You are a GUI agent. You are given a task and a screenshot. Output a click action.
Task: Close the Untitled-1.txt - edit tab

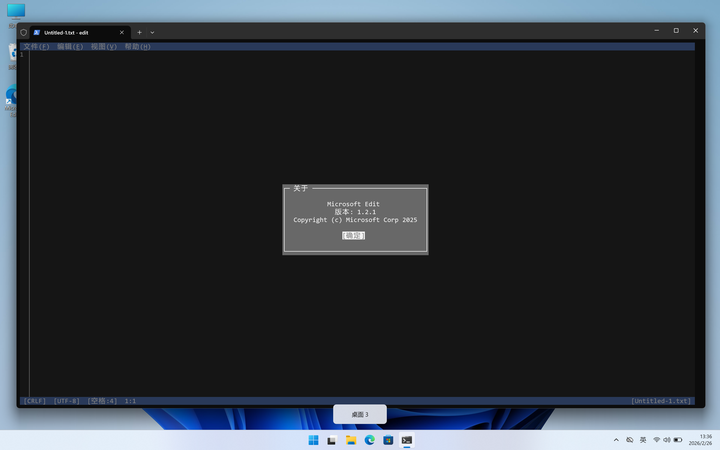pyautogui.click(x=122, y=33)
